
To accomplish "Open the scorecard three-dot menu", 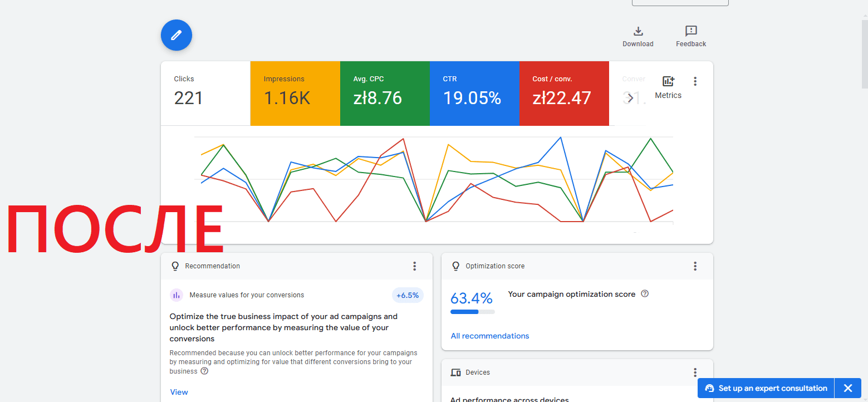I will click(x=695, y=81).
